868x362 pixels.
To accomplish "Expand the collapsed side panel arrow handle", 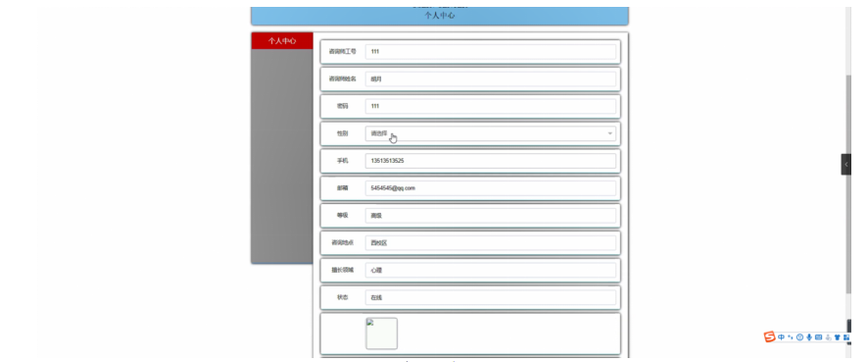I will tap(845, 165).
